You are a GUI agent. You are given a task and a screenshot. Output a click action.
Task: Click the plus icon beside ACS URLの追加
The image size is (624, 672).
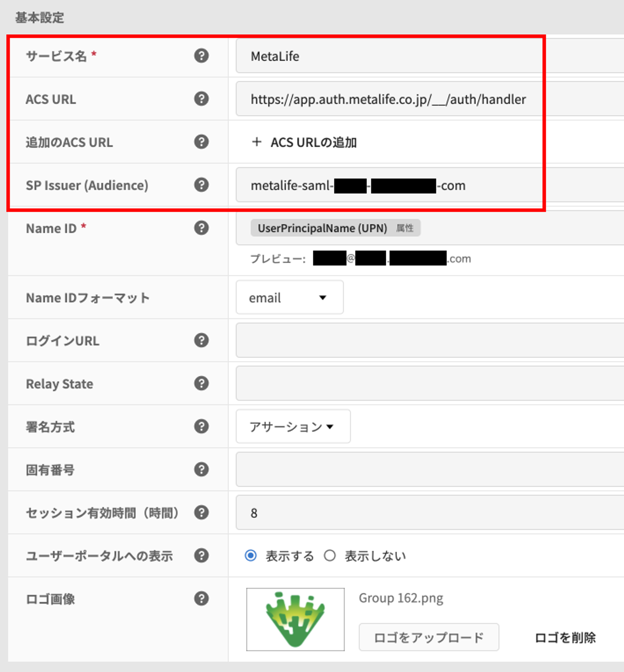pos(257,142)
